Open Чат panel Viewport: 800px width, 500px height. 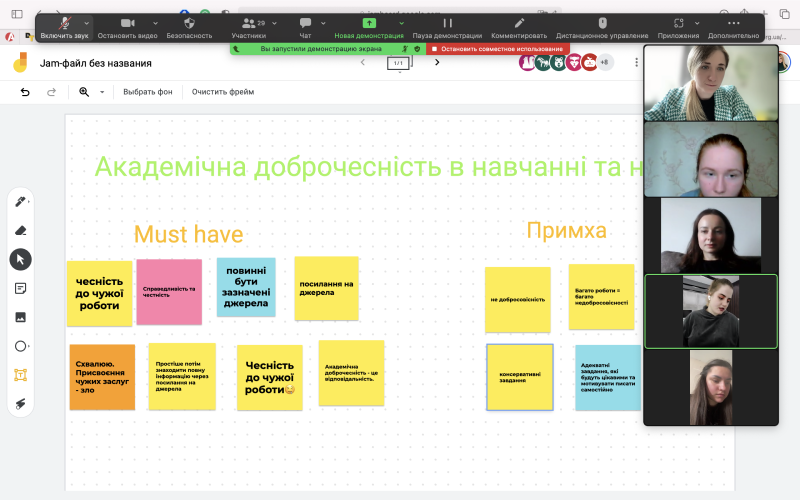pos(305,28)
